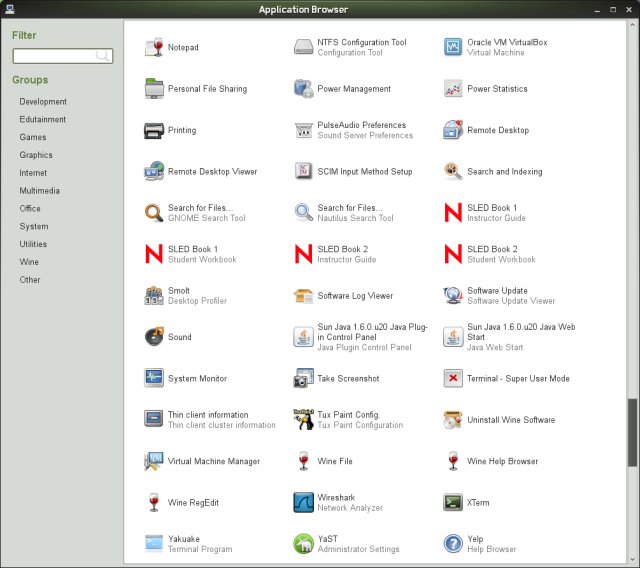
Task: Open the Tux Paint Config icon
Action: [x=304, y=419]
